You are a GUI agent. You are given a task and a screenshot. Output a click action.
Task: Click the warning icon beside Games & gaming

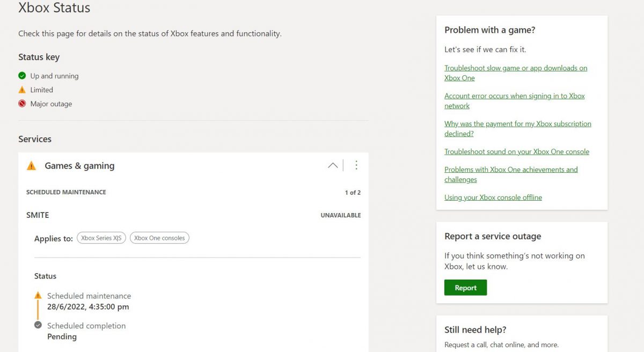pos(32,166)
